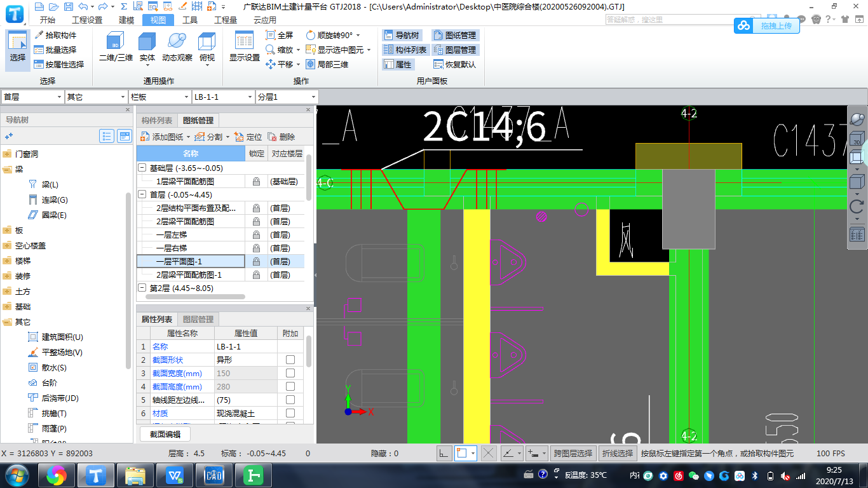
Task: Check the 轴线距左边线 附加 checkbox
Action: point(290,400)
